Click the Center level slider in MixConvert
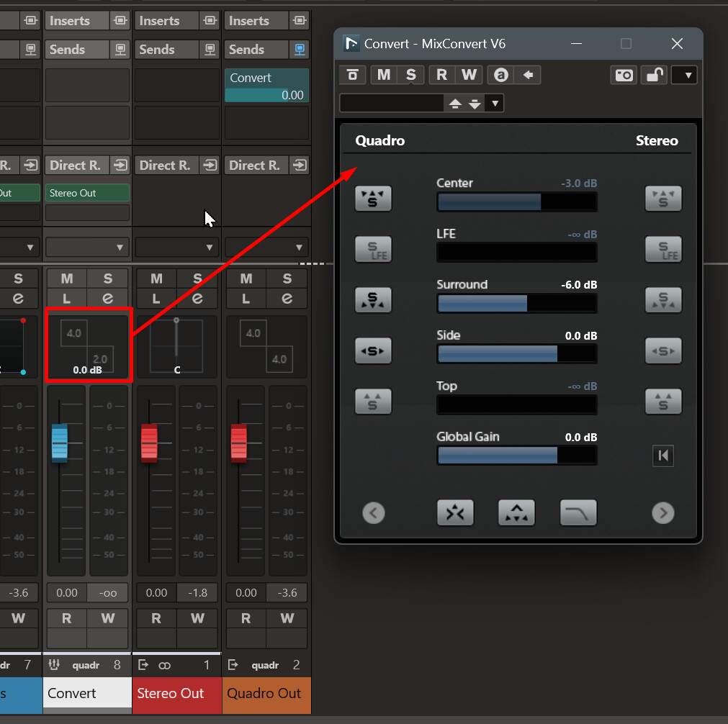This screenshot has width=728, height=724. tap(517, 202)
